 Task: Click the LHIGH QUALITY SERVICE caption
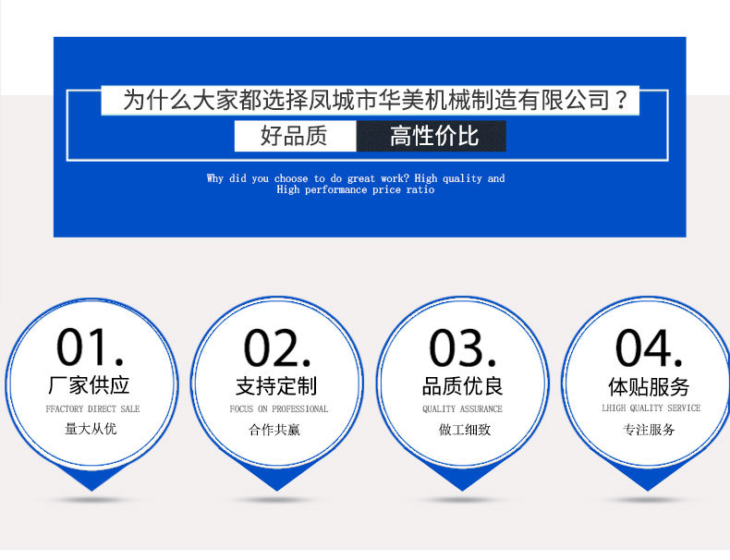pos(651,408)
